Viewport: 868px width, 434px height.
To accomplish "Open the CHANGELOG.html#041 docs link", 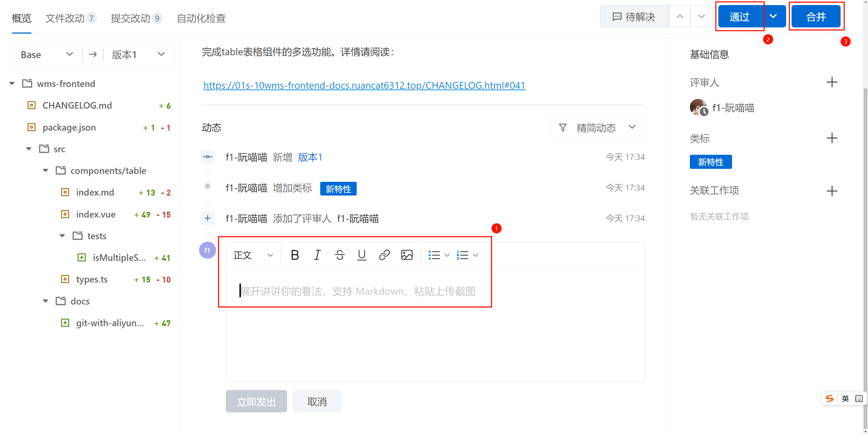I will pyautogui.click(x=364, y=85).
